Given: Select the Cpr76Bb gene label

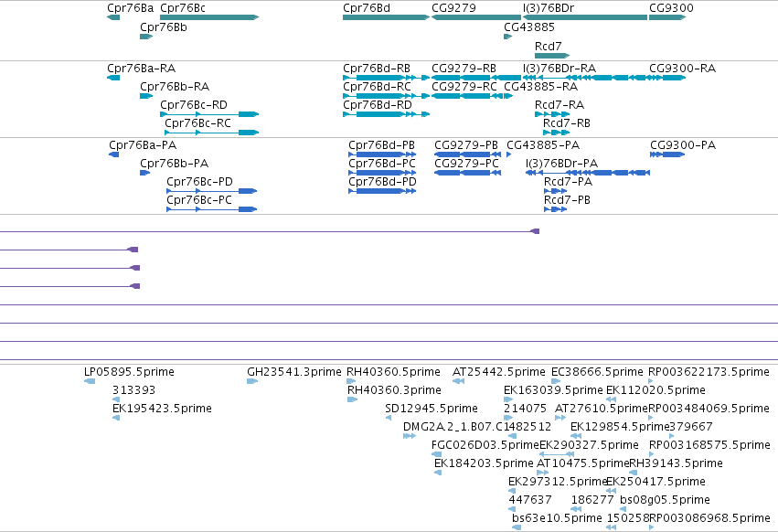Looking at the screenshot, I should tap(164, 27).
